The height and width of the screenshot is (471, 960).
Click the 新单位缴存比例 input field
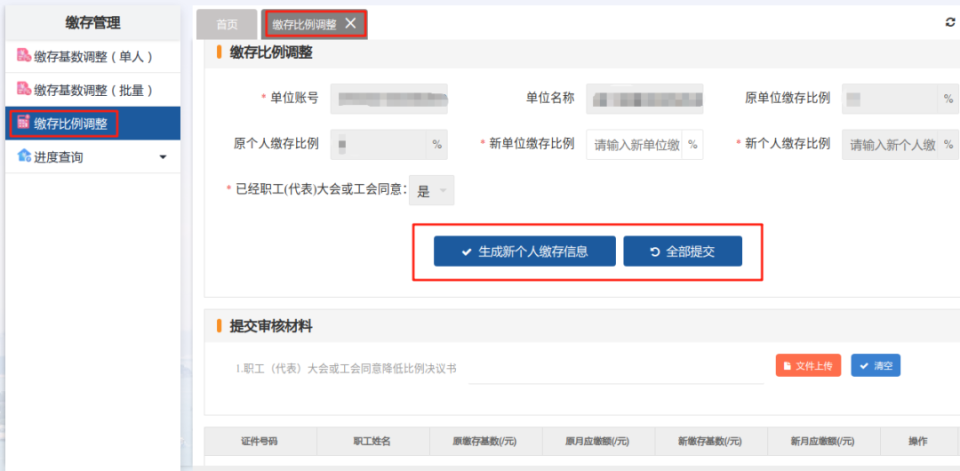[x=634, y=145]
